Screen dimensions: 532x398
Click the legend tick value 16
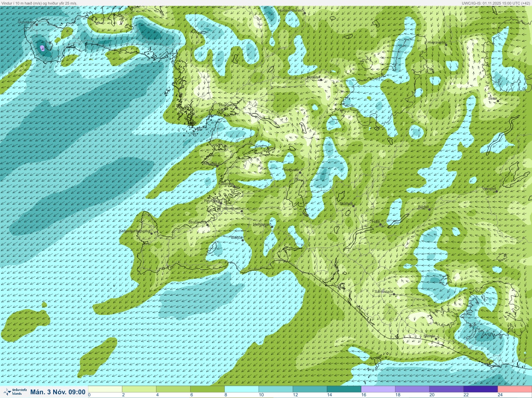(363, 395)
